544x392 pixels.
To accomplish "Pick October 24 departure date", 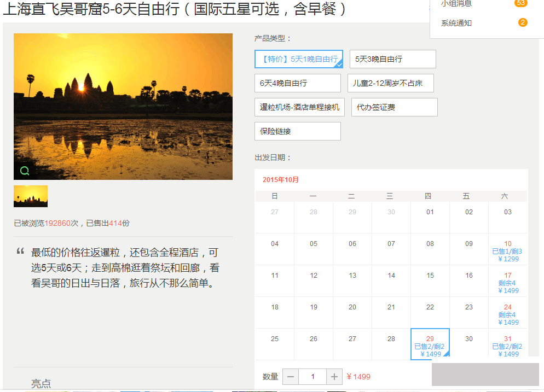I will (x=507, y=314).
